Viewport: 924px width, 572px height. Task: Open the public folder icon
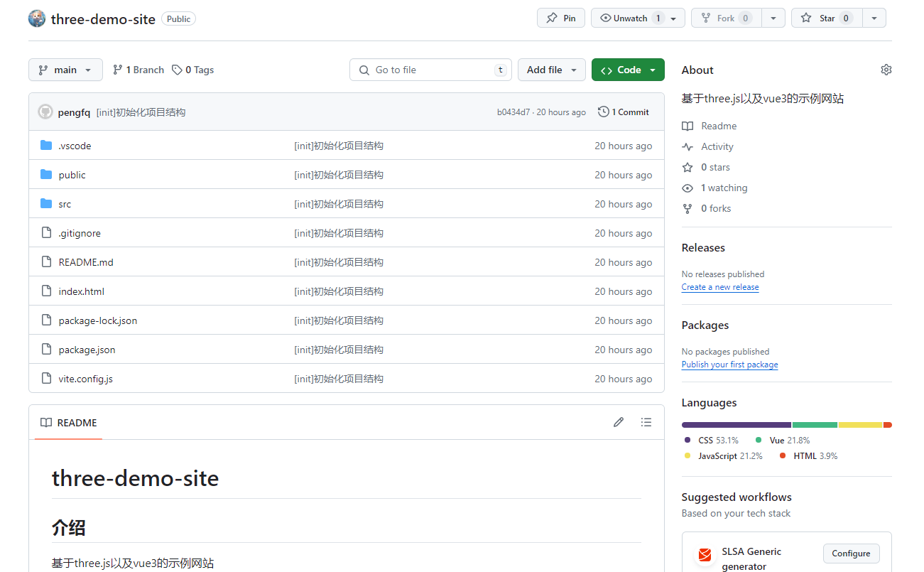(46, 175)
